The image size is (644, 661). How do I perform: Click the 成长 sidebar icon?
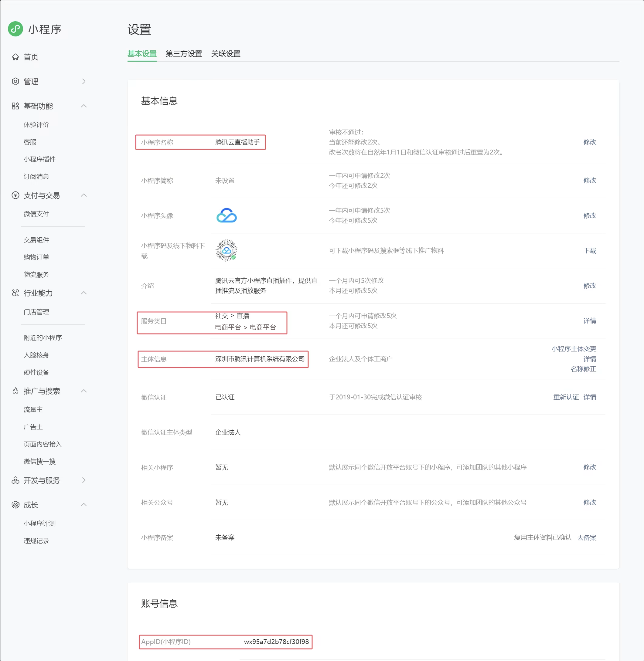(x=15, y=505)
